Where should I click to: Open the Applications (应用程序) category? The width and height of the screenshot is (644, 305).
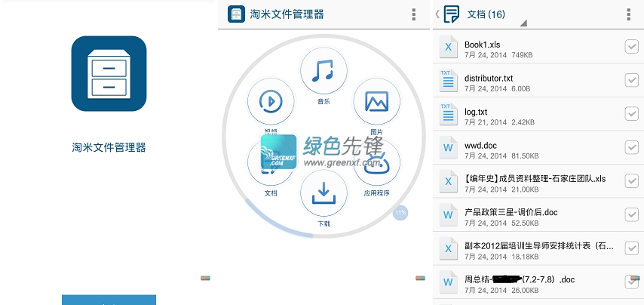376,163
